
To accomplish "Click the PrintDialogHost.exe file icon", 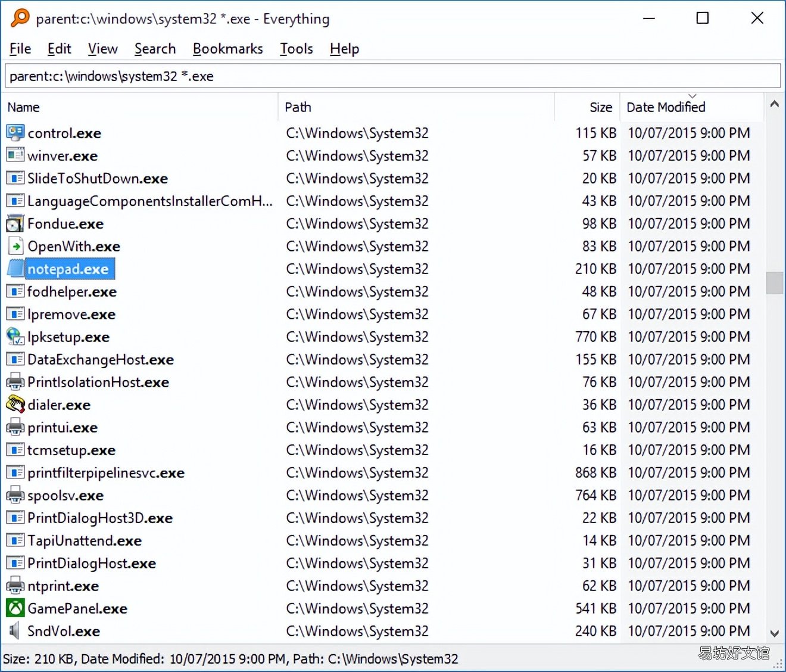I will pos(15,563).
